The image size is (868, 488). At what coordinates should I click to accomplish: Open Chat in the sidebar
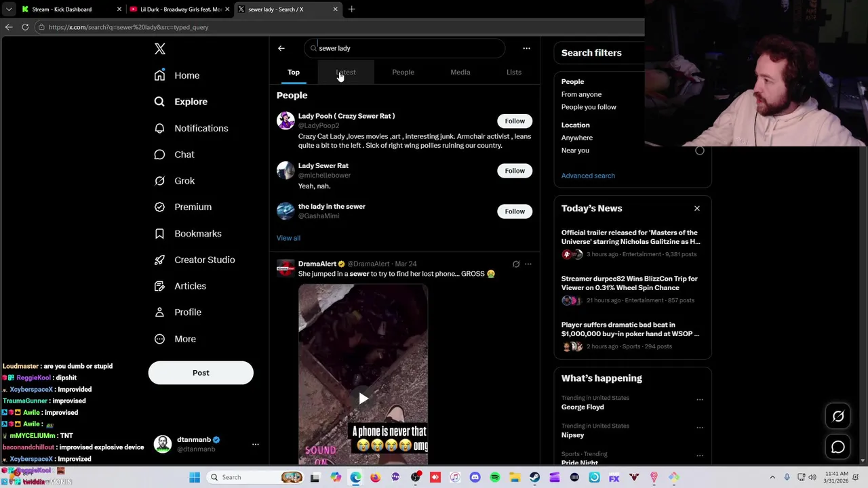click(174, 155)
